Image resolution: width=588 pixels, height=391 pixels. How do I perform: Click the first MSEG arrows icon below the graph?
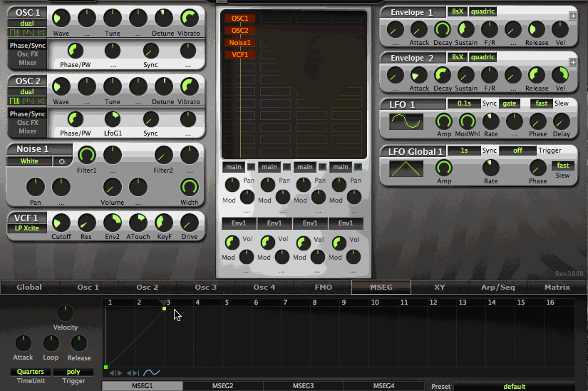115,373
